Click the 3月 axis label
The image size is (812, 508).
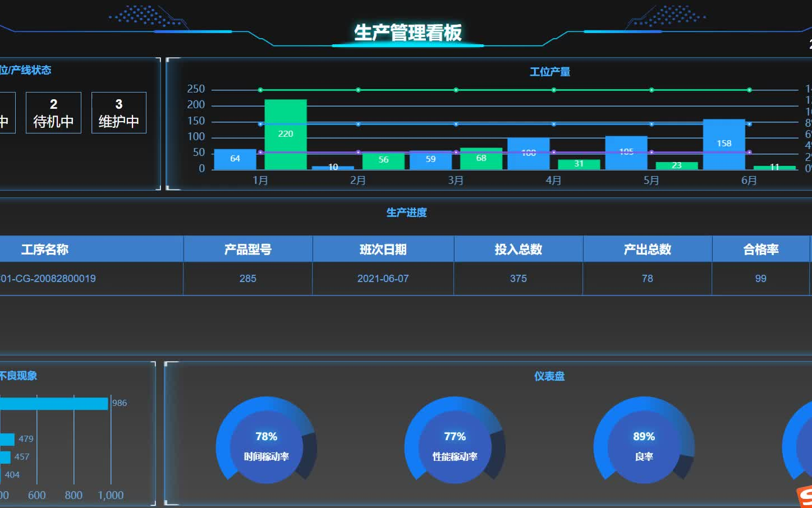coord(456,181)
